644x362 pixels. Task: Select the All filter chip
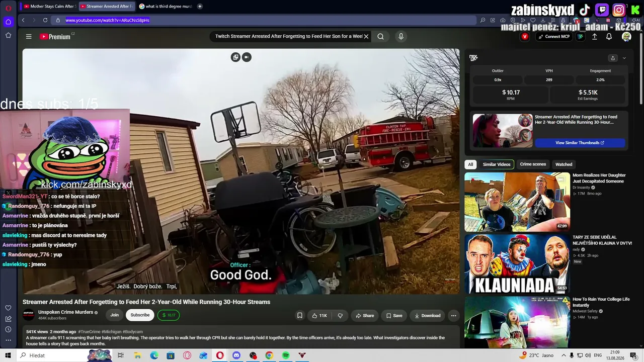pyautogui.click(x=470, y=164)
